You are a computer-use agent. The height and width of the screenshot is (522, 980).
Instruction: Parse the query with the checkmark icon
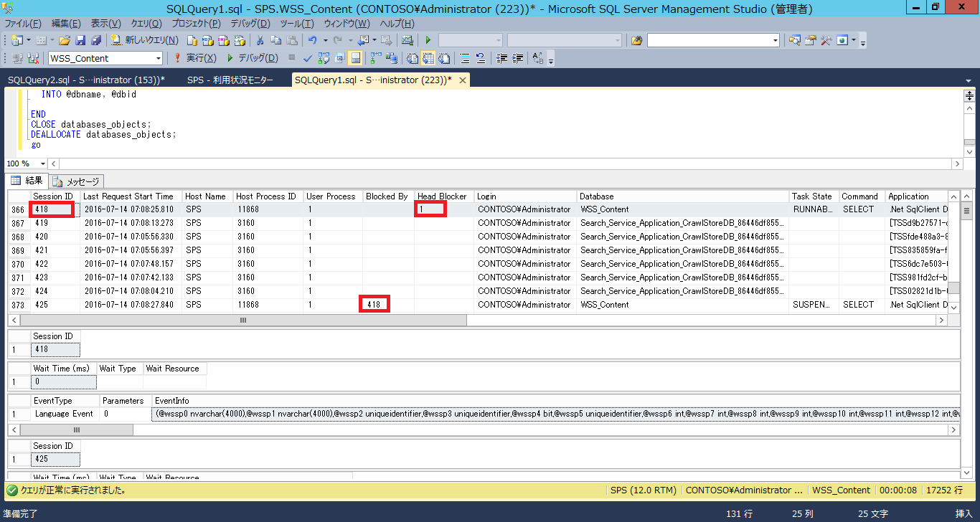(x=308, y=58)
